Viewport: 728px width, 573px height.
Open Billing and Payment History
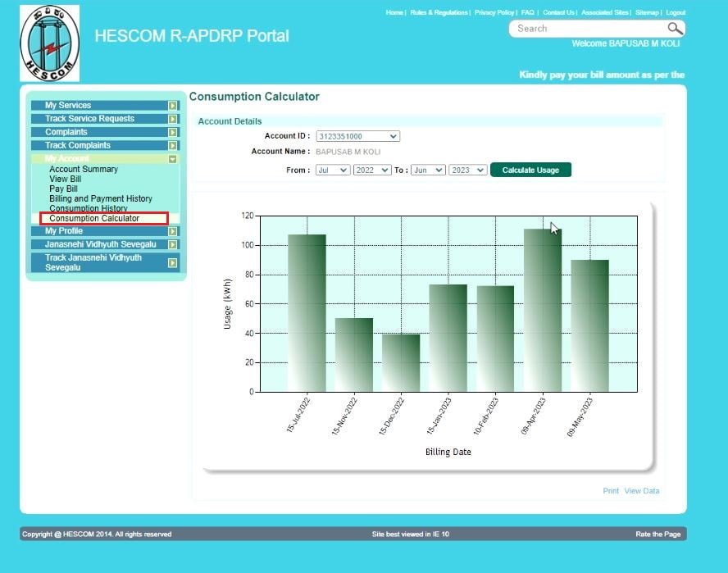click(101, 198)
